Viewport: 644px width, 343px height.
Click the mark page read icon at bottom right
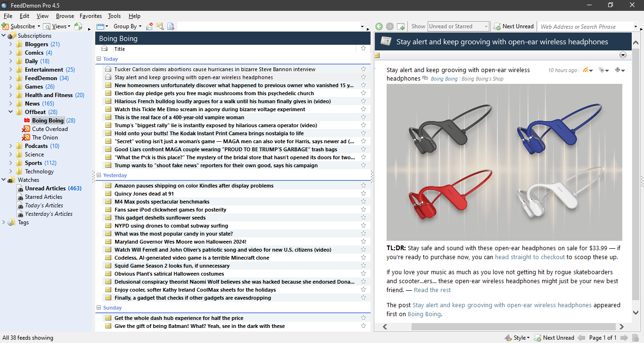636,338
